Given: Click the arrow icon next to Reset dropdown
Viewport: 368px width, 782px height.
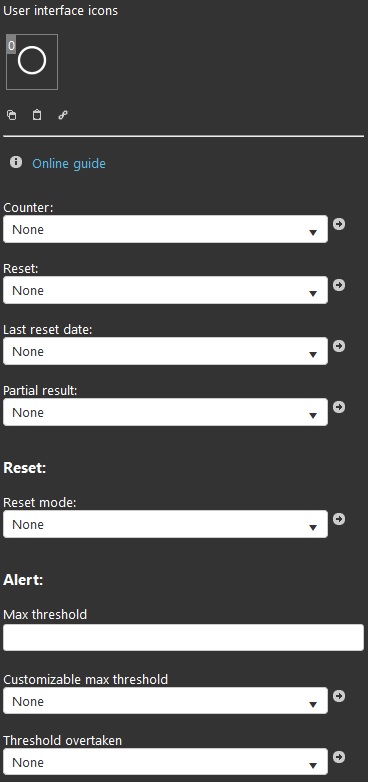Looking at the screenshot, I should (339, 285).
